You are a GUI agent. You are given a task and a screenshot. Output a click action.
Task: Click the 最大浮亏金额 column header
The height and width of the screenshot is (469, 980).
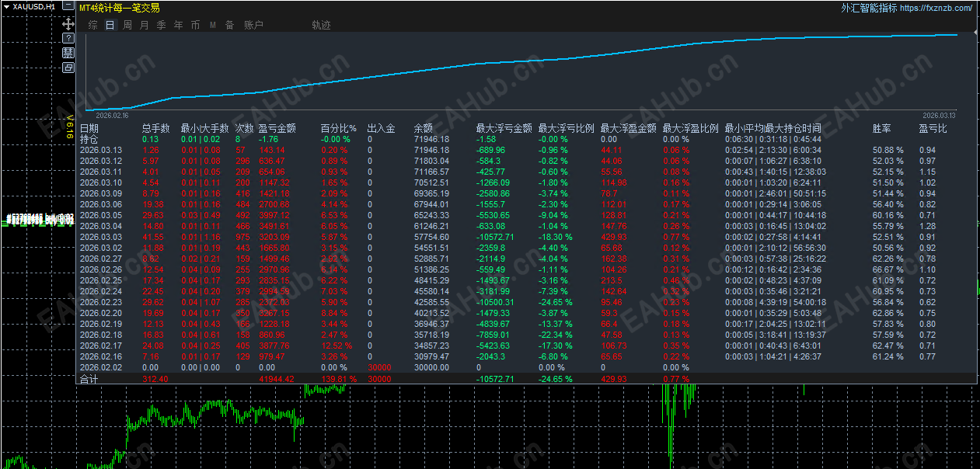click(x=504, y=128)
